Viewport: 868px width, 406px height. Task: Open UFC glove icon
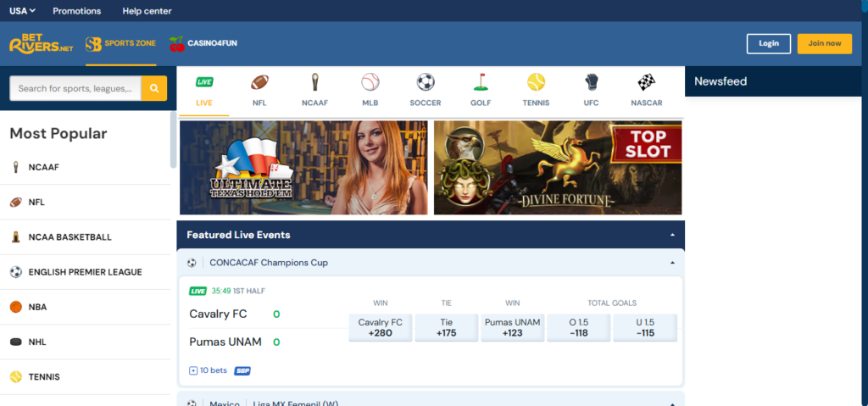click(x=591, y=82)
